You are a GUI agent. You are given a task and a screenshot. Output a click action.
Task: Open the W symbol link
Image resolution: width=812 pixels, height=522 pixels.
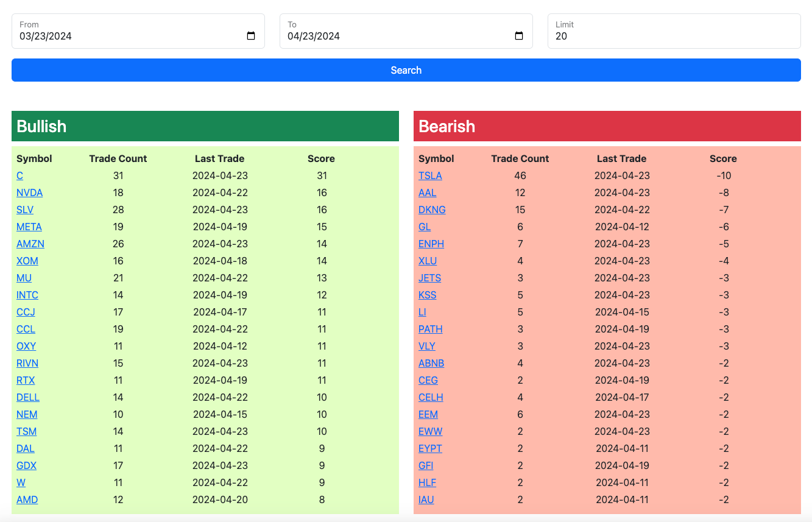tap(21, 482)
